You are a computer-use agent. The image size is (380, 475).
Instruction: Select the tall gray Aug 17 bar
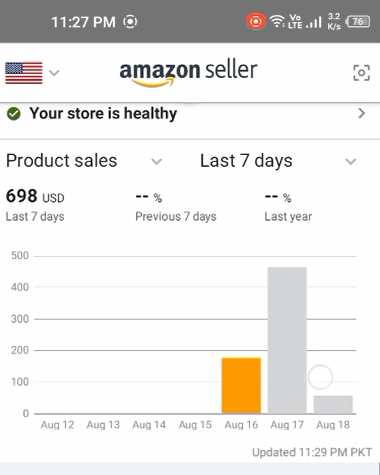point(287,340)
